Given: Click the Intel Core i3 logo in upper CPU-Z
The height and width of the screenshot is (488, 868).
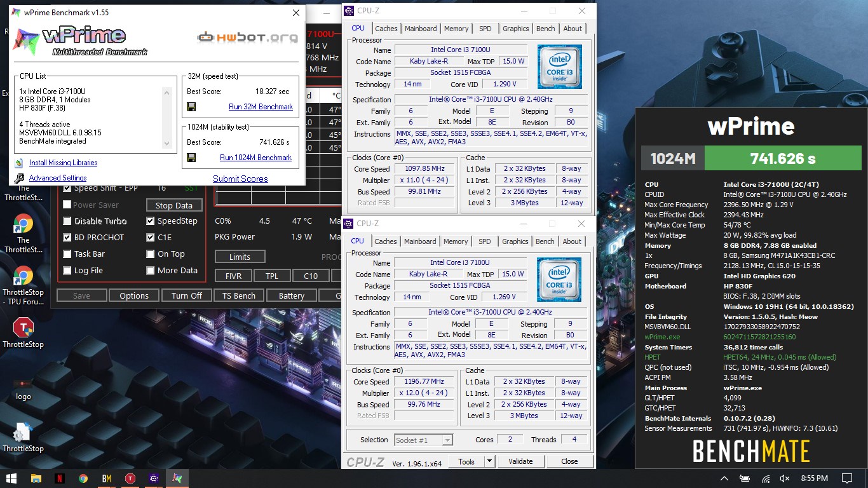Looking at the screenshot, I should tap(559, 67).
